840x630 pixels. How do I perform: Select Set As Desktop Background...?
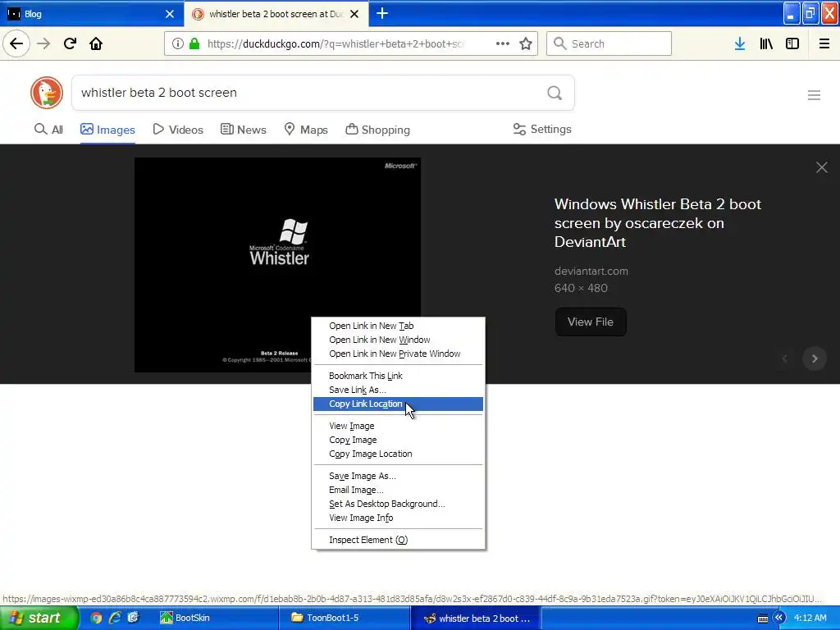click(x=398, y=504)
